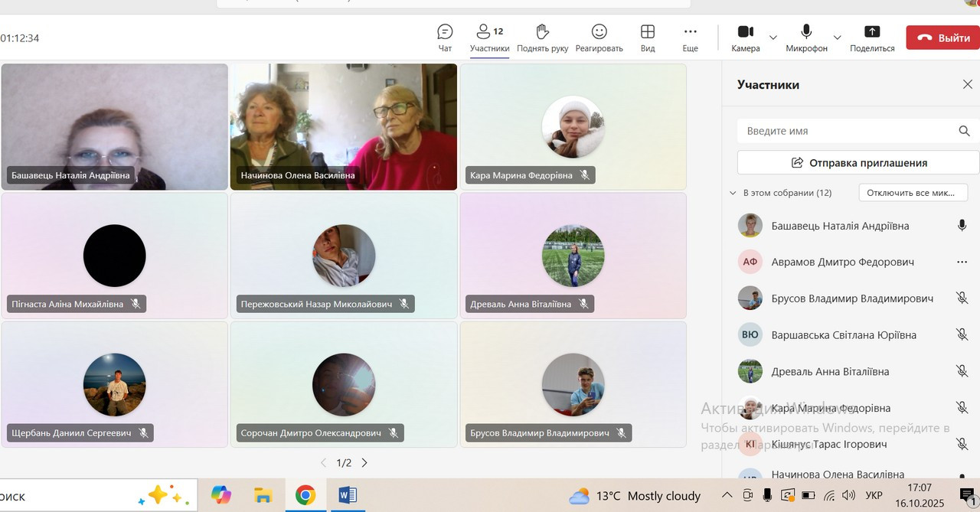Toggle the Microphone mute

click(x=806, y=37)
